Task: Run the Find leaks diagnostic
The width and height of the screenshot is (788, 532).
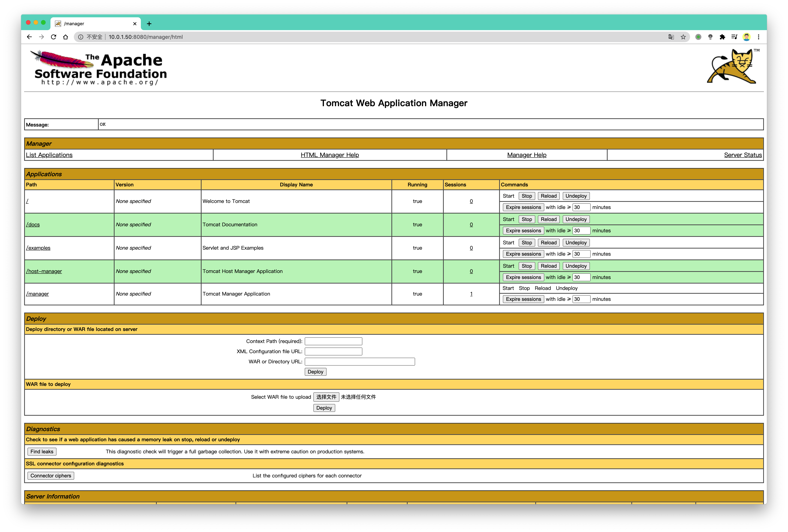Action: tap(42, 451)
